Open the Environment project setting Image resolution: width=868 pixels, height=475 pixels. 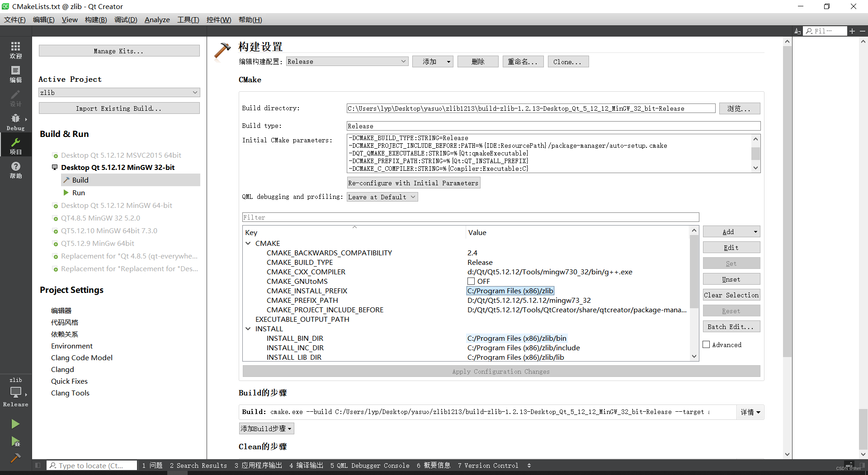pos(71,346)
